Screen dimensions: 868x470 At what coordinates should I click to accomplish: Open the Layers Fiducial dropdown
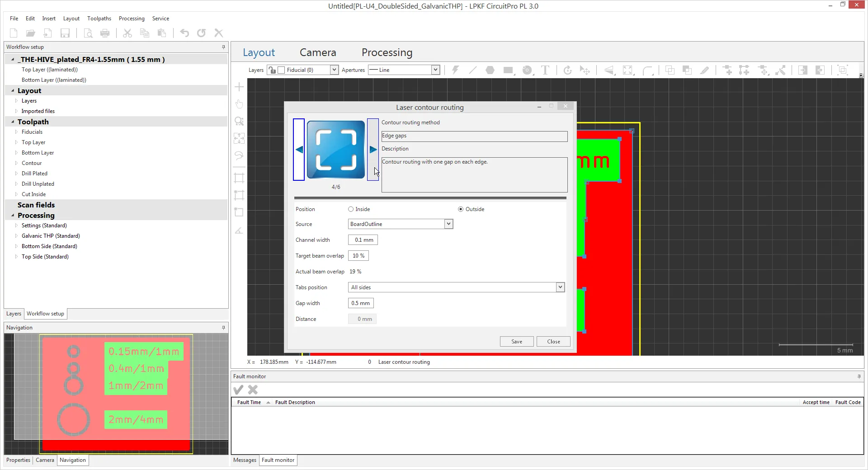pyautogui.click(x=334, y=70)
